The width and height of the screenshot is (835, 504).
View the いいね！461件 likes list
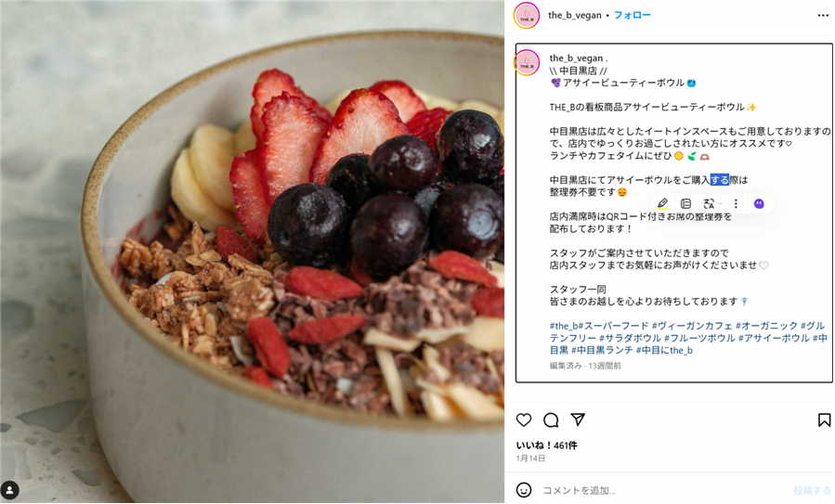point(546,446)
